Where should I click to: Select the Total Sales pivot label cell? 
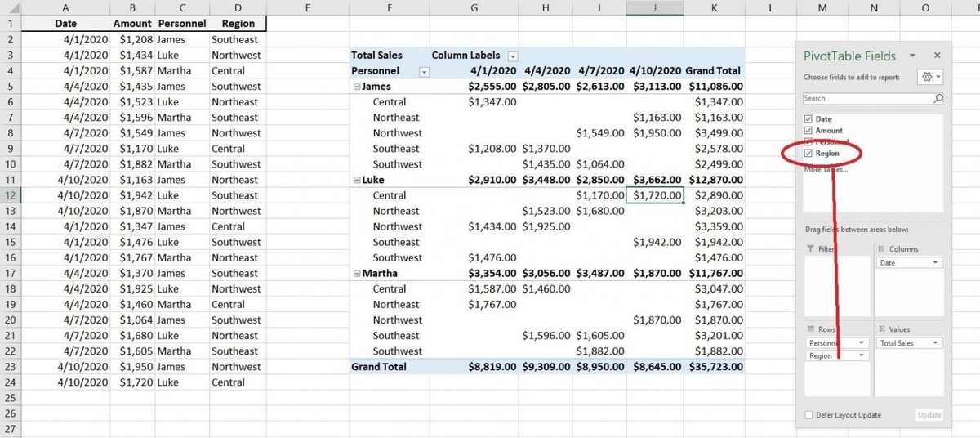[x=390, y=55]
